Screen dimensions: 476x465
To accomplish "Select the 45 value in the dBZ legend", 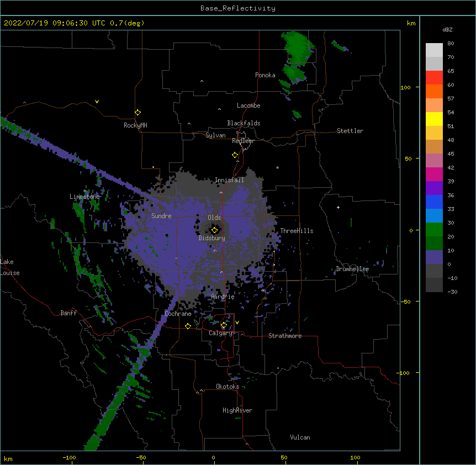I will click(451, 154).
